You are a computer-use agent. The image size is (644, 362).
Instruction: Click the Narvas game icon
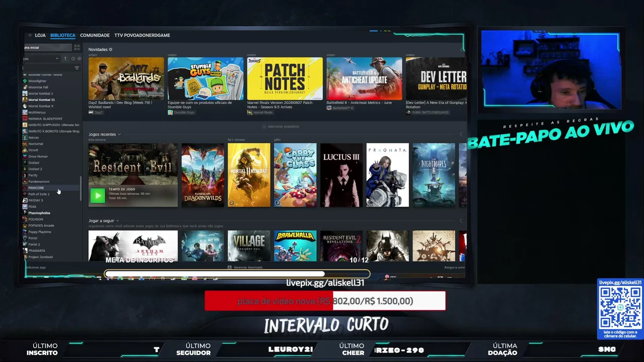point(25,137)
